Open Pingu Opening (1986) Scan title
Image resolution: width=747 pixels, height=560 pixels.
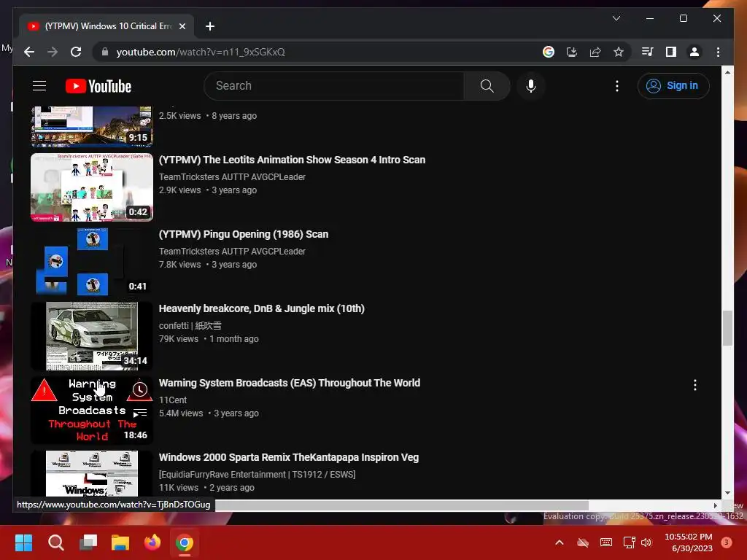coord(244,234)
